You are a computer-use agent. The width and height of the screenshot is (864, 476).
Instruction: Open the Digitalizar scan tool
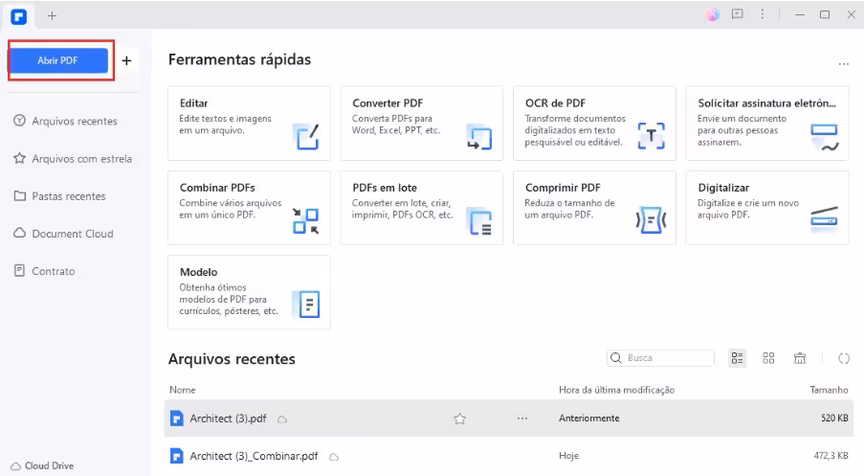767,207
